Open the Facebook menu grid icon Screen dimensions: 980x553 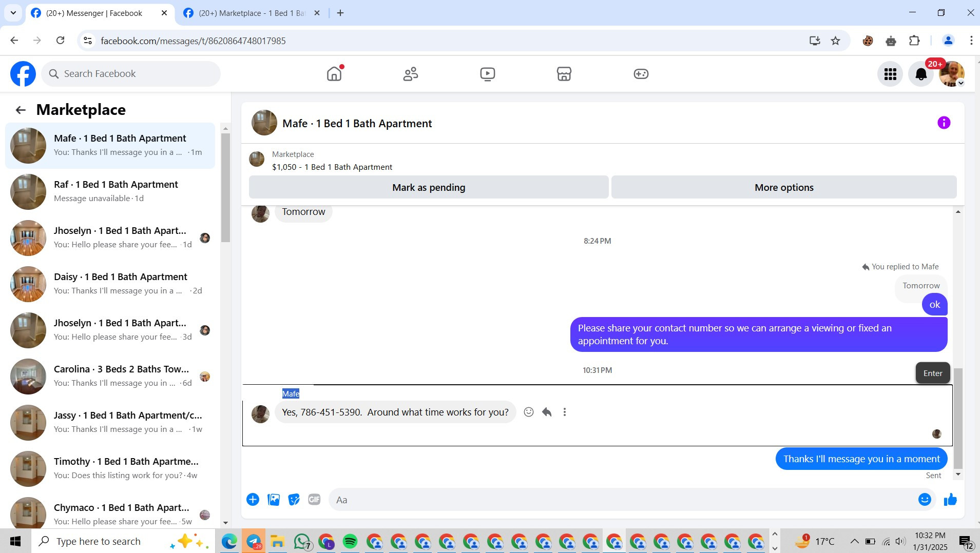(x=890, y=74)
